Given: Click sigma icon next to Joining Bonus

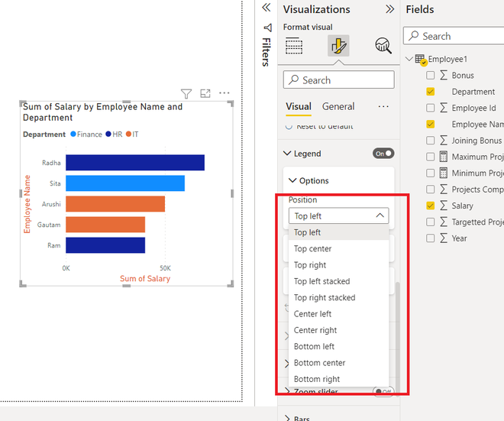Looking at the screenshot, I should pos(444,141).
